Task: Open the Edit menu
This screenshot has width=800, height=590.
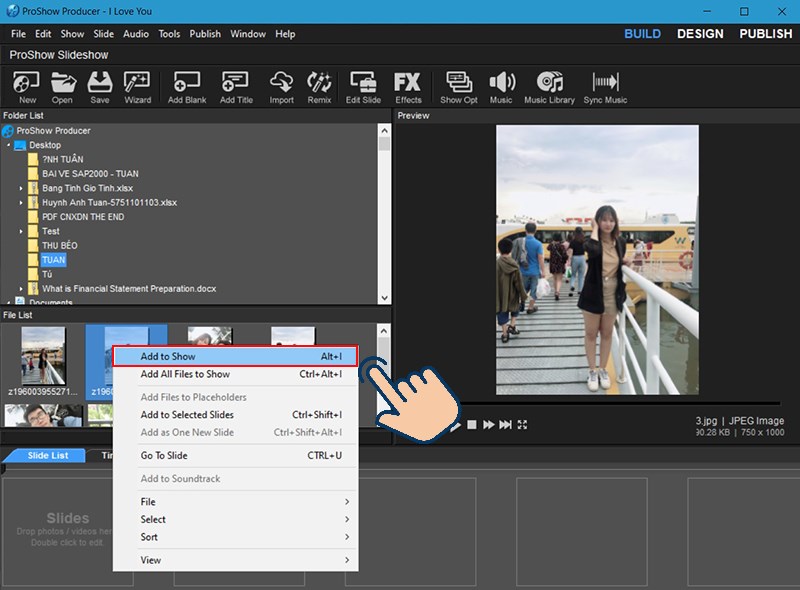Action: [x=43, y=34]
